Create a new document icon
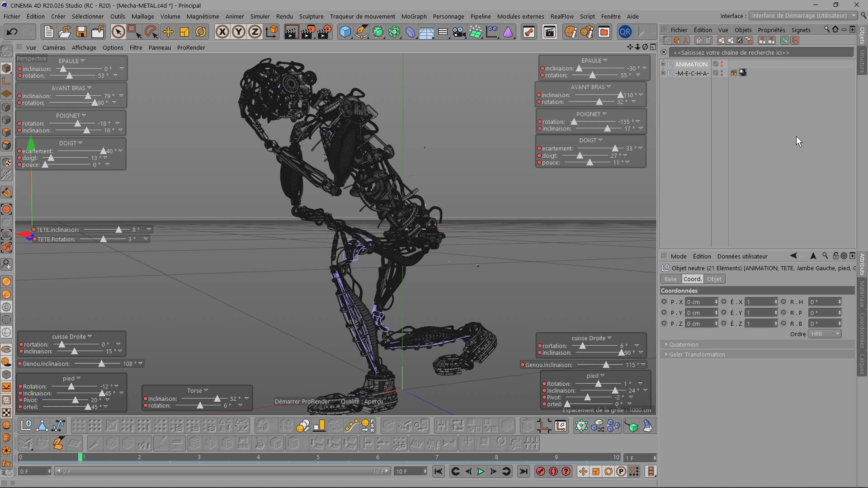This screenshot has width=868, height=488. (48, 32)
